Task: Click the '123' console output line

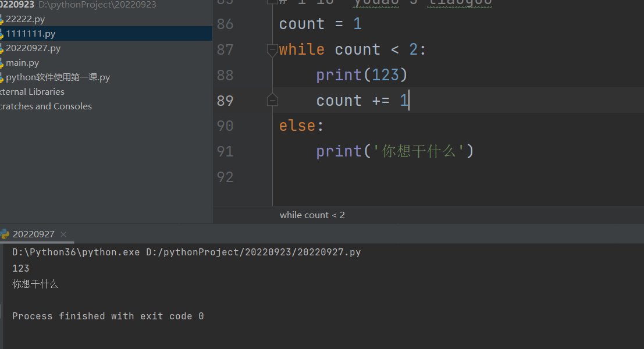Action: tap(20, 269)
